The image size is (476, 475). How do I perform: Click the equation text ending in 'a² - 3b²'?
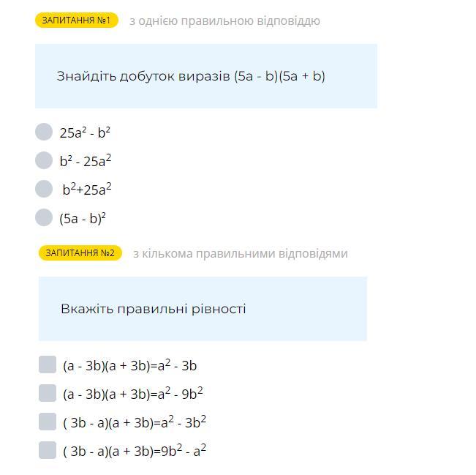coord(135,422)
